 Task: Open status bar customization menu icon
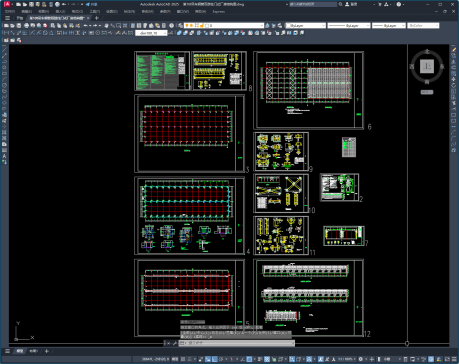454,359
